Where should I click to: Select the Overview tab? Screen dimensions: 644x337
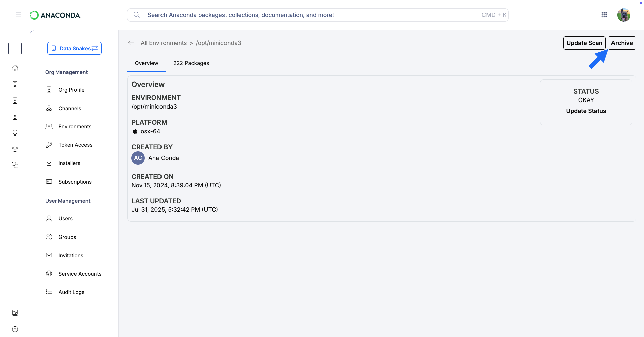click(x=146, y=63)
